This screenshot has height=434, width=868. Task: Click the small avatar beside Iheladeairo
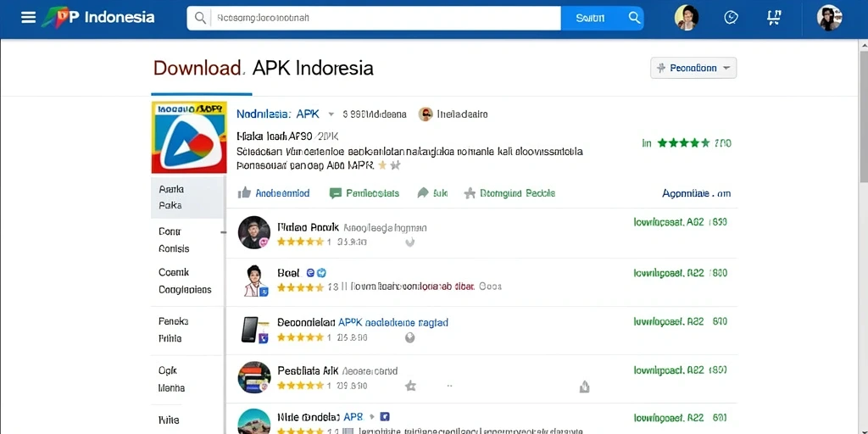click(x=426, y=114)
